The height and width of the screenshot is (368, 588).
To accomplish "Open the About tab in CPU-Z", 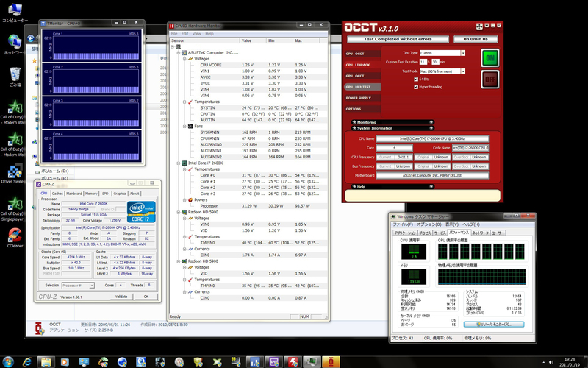I will 135,194.
